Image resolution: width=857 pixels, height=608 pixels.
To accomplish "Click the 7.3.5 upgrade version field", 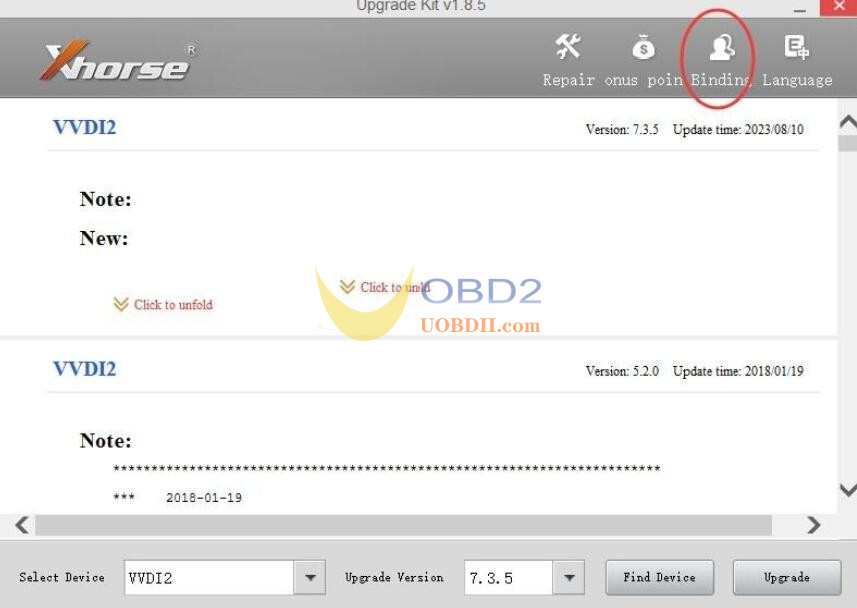I will [x=508, y=577].
